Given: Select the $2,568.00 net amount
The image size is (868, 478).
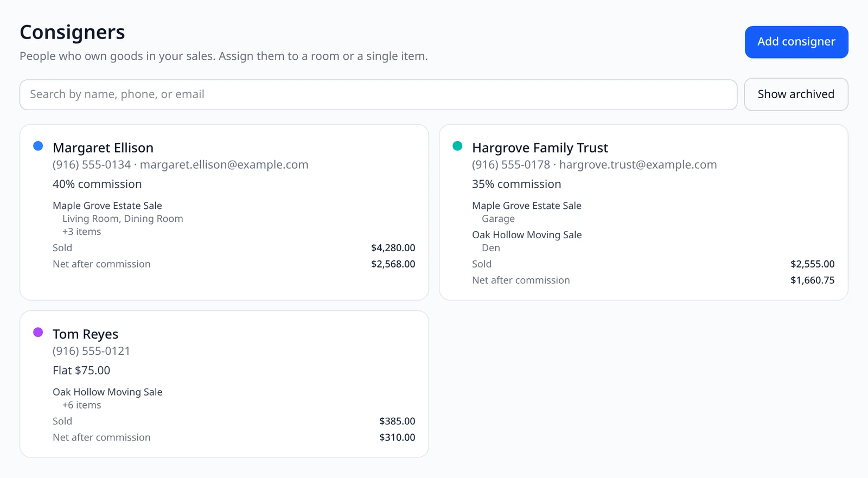Looking at the screenshot, I should pos(393,264).
